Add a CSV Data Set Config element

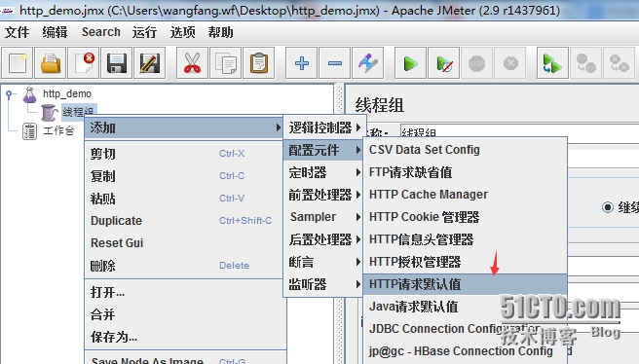click(465, 150)
